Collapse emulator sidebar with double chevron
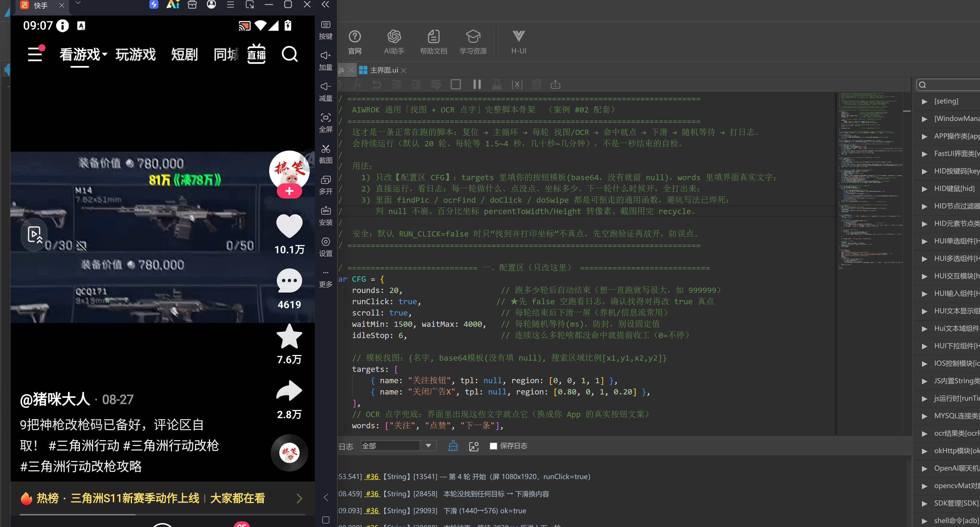 325,5
